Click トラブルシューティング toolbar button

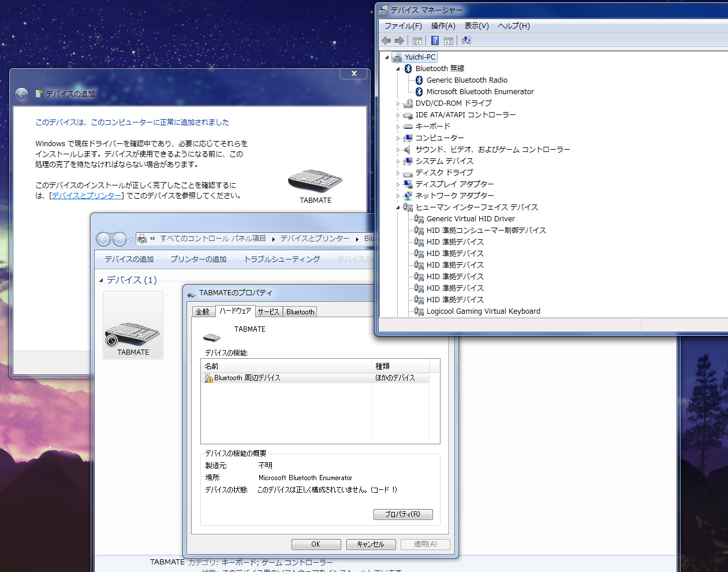tap(282, 259)
